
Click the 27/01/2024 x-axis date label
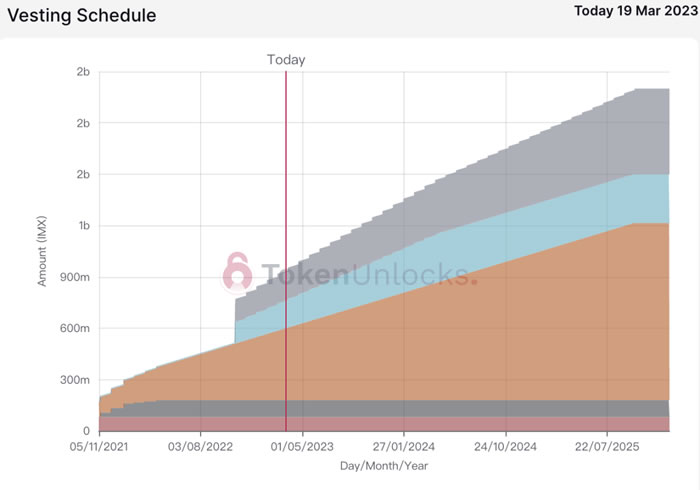tap(403, 446)
